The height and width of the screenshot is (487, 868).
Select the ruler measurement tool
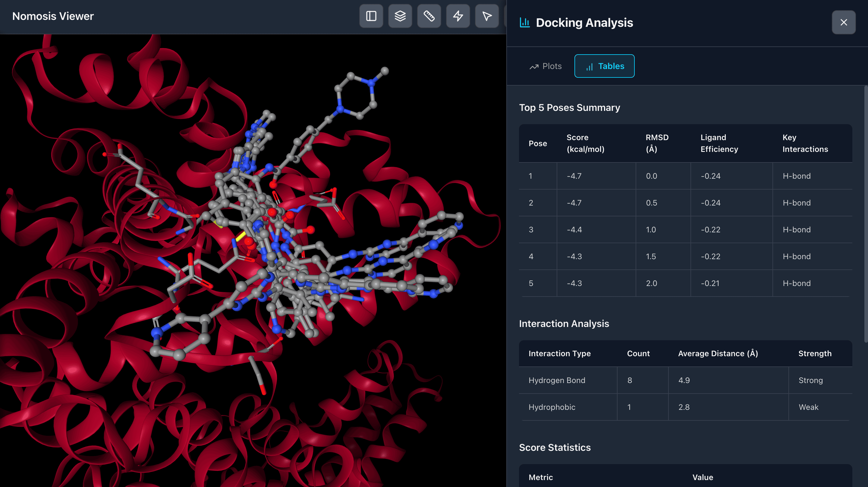point(429,16)
